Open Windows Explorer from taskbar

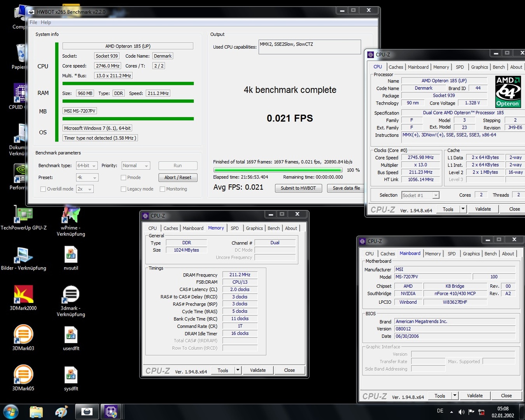(x=36, y=412)
